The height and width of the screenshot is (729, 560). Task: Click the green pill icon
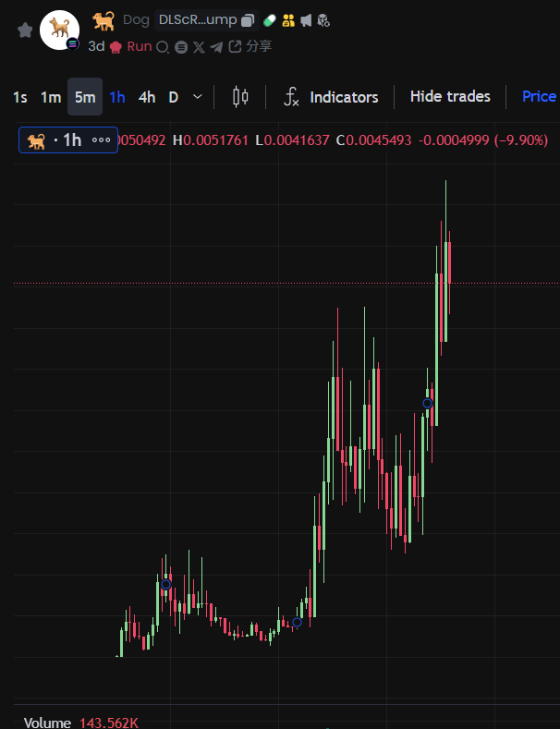[270, 20]
